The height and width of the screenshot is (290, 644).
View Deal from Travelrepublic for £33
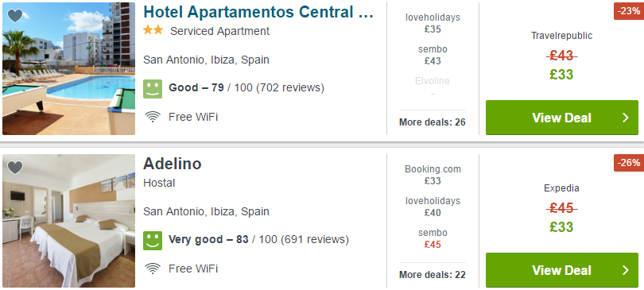coord(562,118)
